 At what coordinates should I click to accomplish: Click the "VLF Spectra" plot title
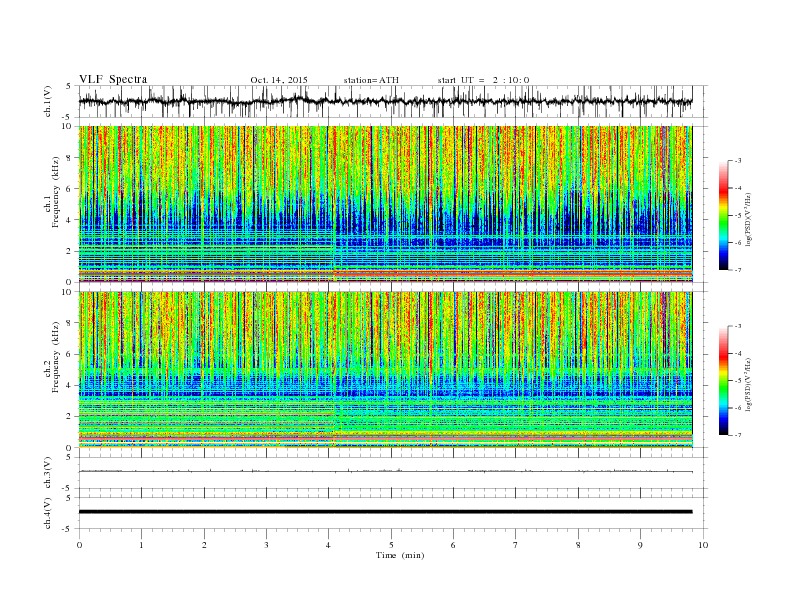tap(113, 79)
